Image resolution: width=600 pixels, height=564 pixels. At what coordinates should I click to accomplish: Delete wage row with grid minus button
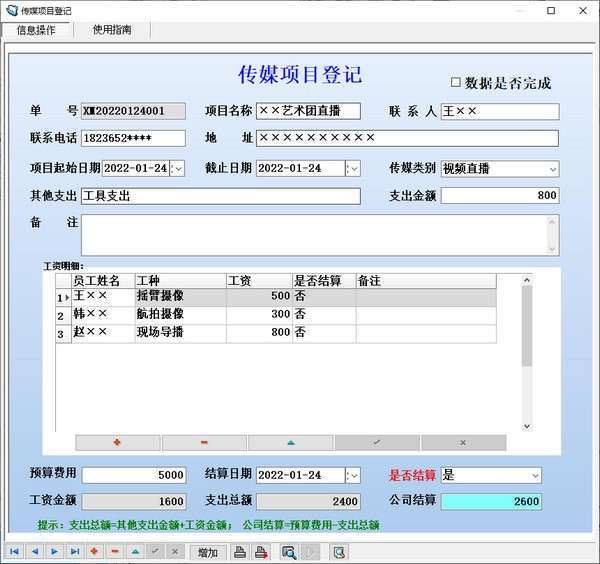pyautogui.click(x=204, y=443)
